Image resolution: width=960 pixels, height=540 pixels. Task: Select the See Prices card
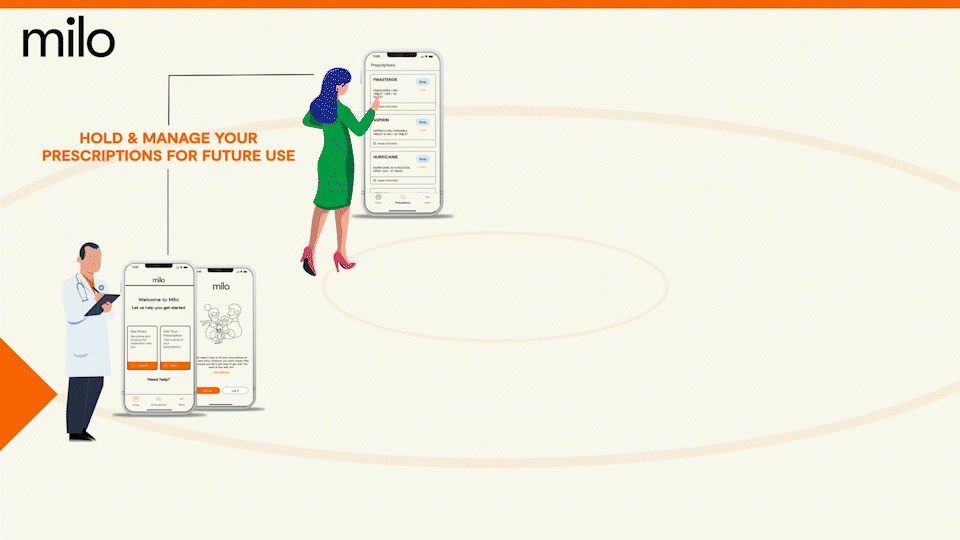(142, 347)
